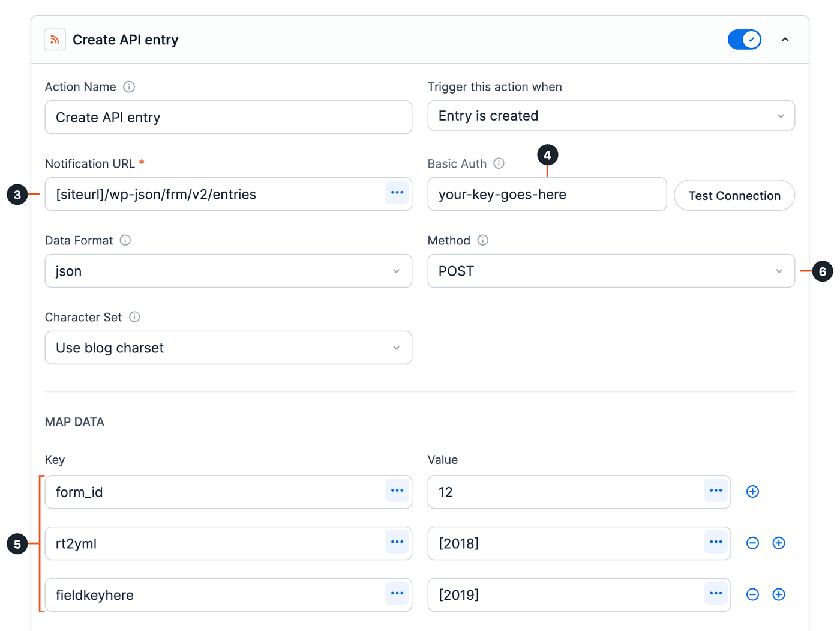Screen dimensions: 840x631
Task: Open shortcode options for Notification URL
Action: click(397, 193)
